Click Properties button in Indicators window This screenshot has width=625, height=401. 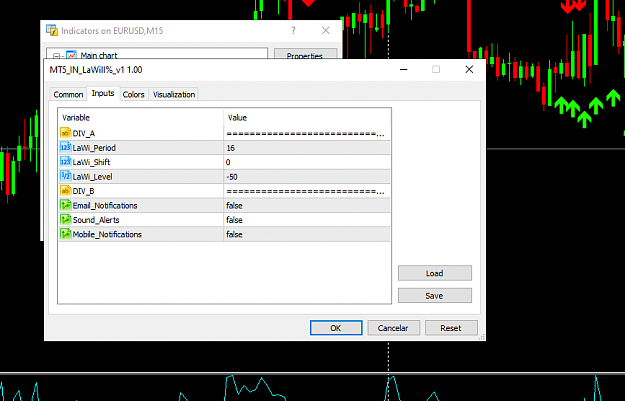click(x=305, y=54)
